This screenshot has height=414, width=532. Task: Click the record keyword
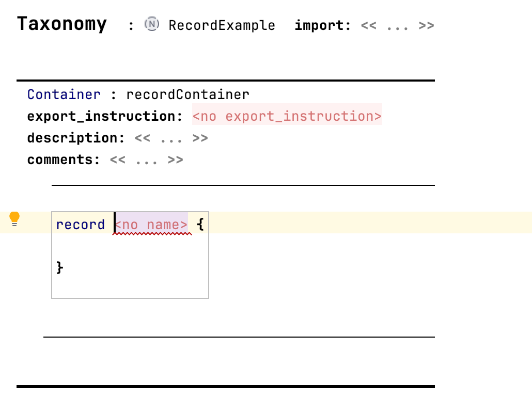pos(80,225)
